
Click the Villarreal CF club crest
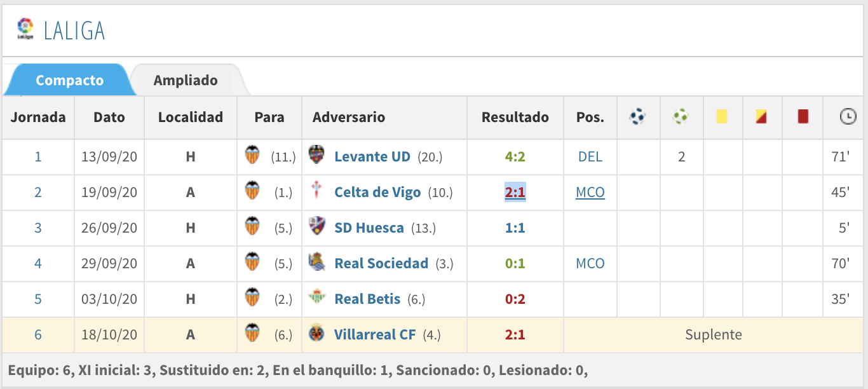pyautogui.click(x=316, y=333)
